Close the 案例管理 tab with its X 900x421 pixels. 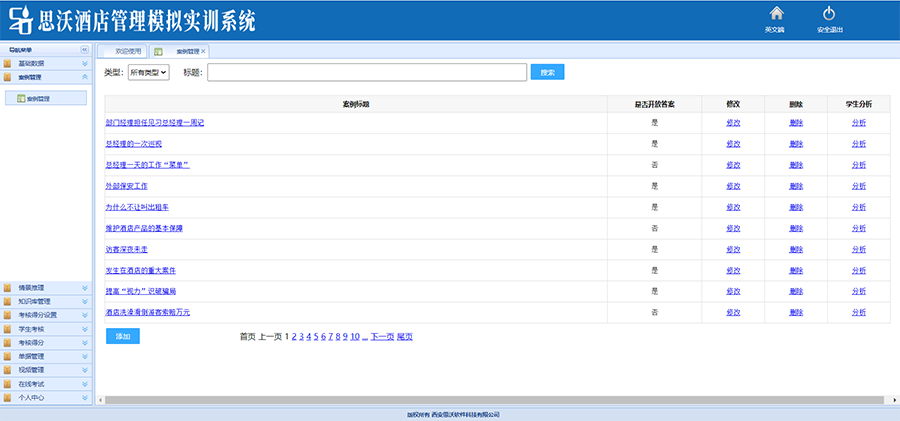pyautogui.click(x=204, y=51)
